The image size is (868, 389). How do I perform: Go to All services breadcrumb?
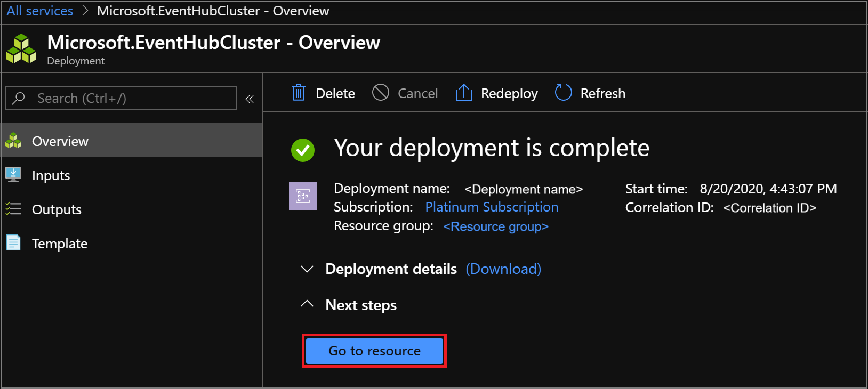click(x=40, y=11)
